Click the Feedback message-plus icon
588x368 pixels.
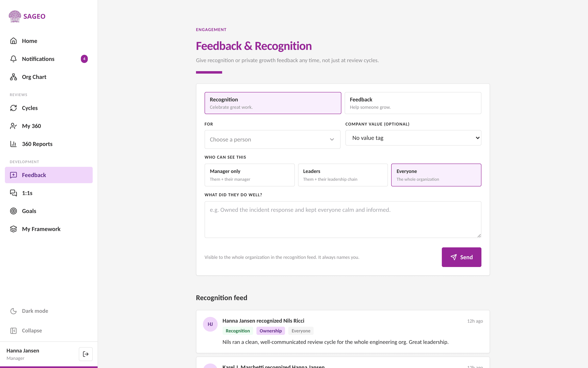[13, 175]
